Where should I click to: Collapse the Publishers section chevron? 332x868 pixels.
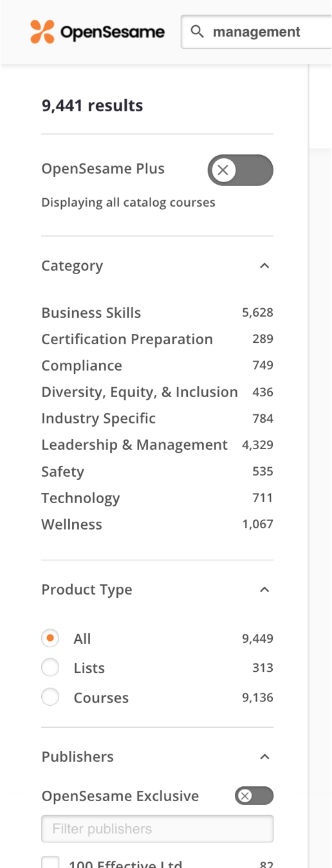pos(264,757)
